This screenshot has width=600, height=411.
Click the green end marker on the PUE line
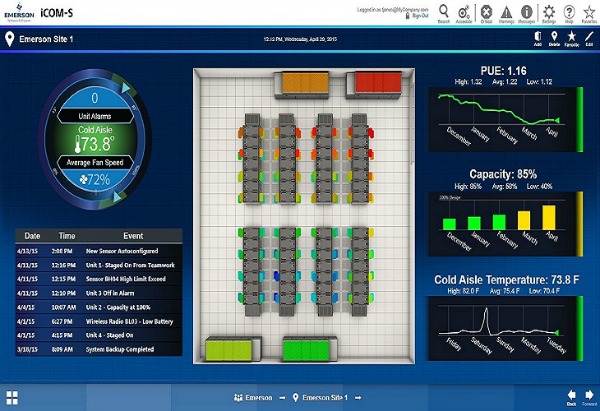tap(558, 121)
